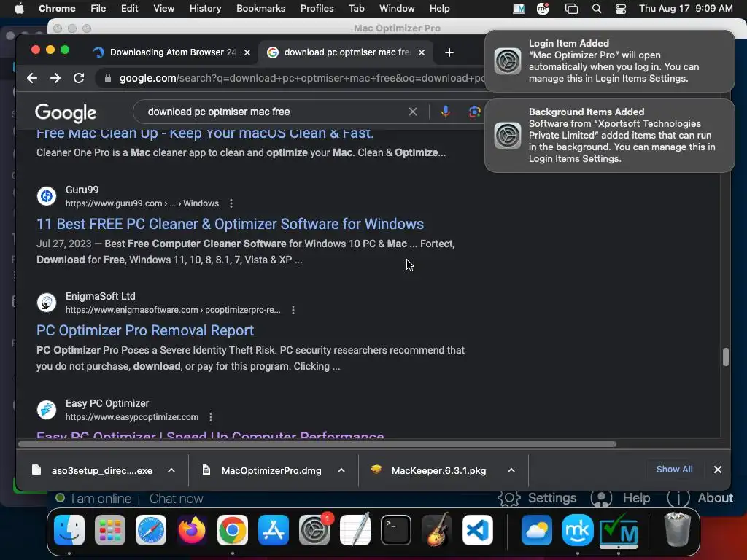747x560 pixels.
Task: Click Chat now in Mac Optimizer Pro
Action: click(176, 499)
